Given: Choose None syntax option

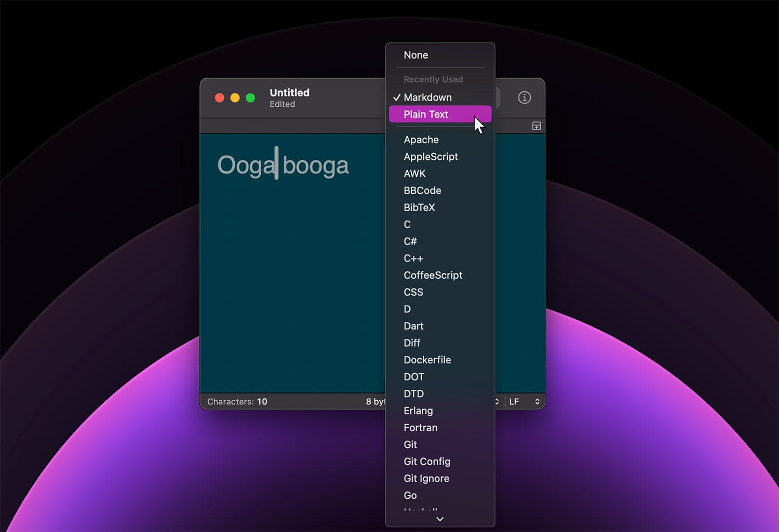Looking at the screenshot, I should 440,55.
